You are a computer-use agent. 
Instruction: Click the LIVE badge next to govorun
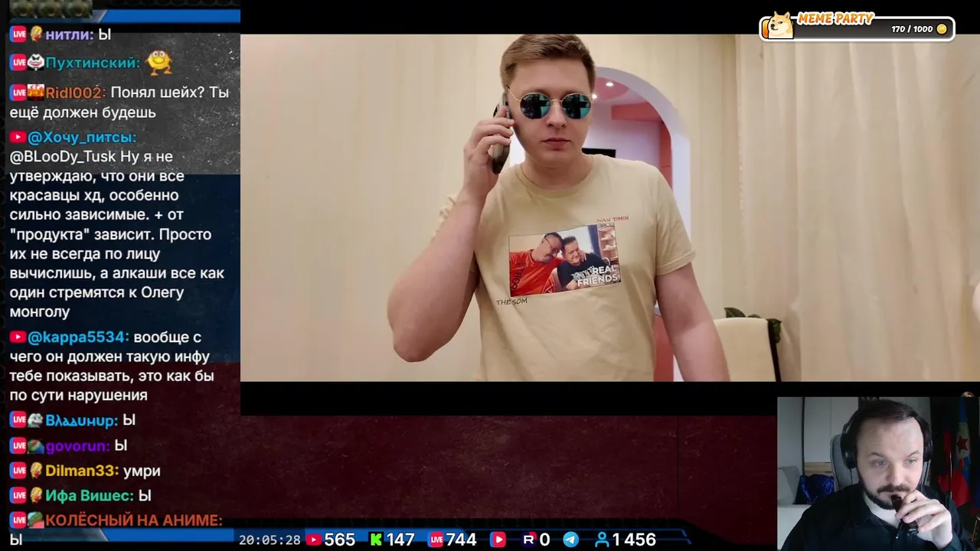coord(18,446)
